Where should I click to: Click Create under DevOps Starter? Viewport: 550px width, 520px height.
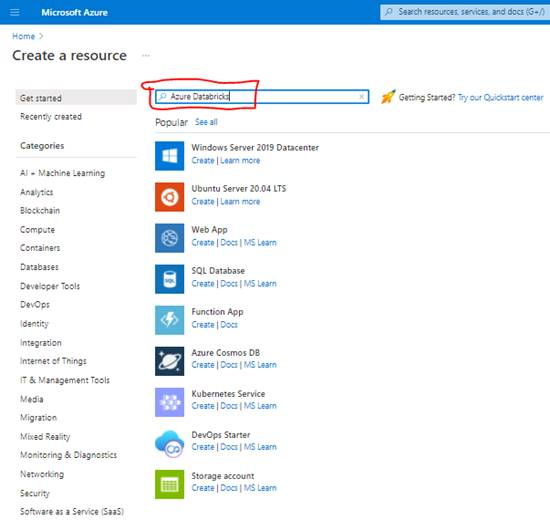(203, 447)
